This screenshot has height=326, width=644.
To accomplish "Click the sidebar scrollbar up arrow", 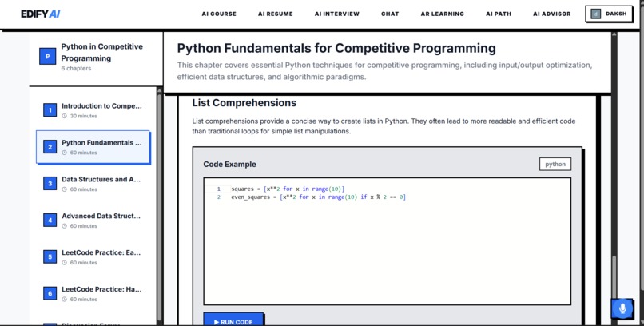I will click(159, 90).
